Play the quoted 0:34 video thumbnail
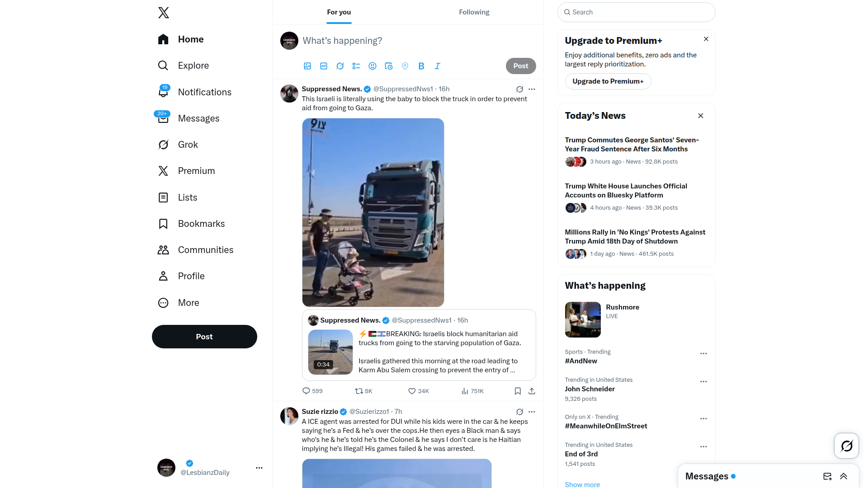 click(x=330, y=352)
